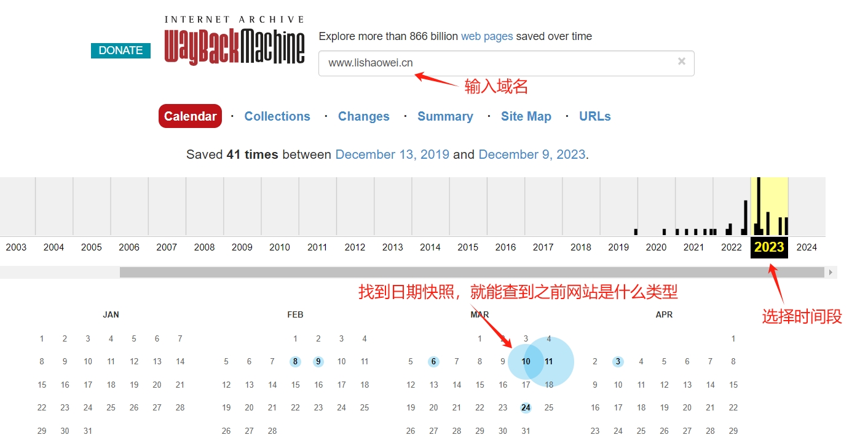Select year 2019 on the timeline
Image resolution: width=868 pixels, height=440 pixels.
(x=618, y=247)
